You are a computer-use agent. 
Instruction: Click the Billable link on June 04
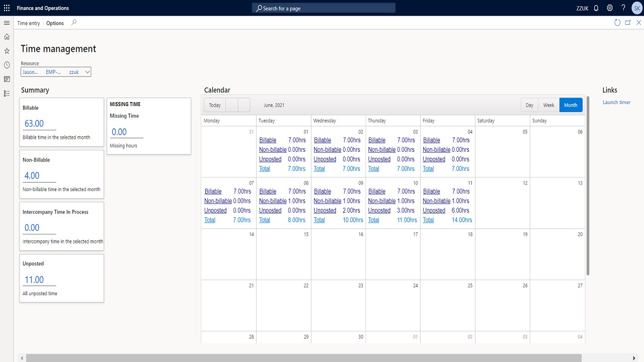point(432,140)
